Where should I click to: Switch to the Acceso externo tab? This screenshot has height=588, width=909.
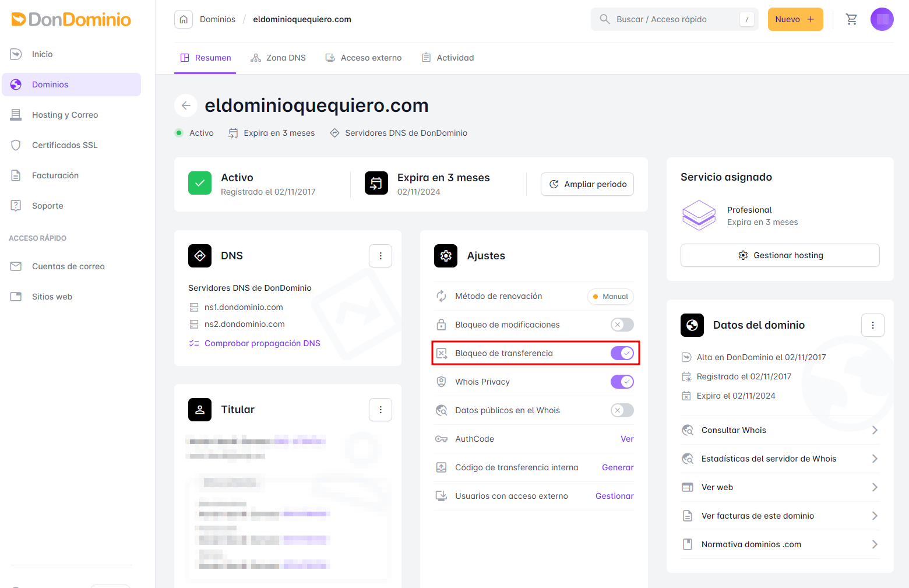[x=364, y=58]
